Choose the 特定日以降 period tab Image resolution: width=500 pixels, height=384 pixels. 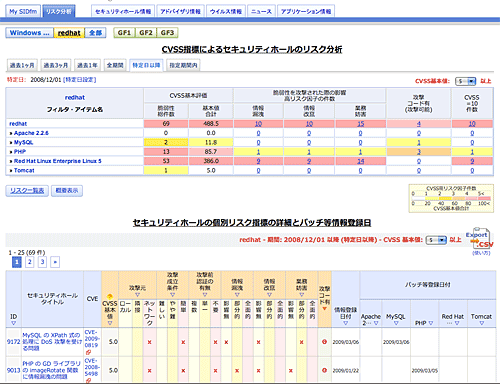point(146,65)
